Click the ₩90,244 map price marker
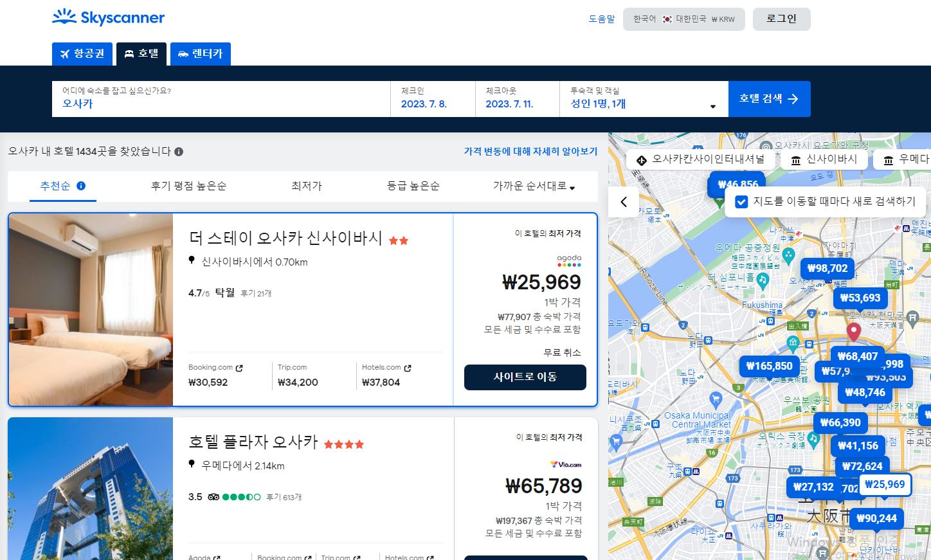 click(876, 518)
